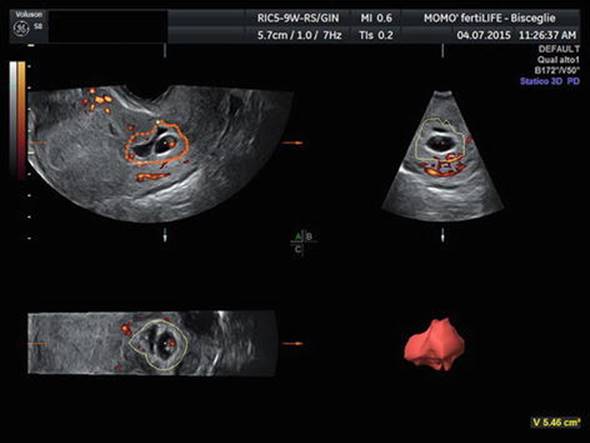
Task: Click the MI 0.6 indicator
Action: 376,18
